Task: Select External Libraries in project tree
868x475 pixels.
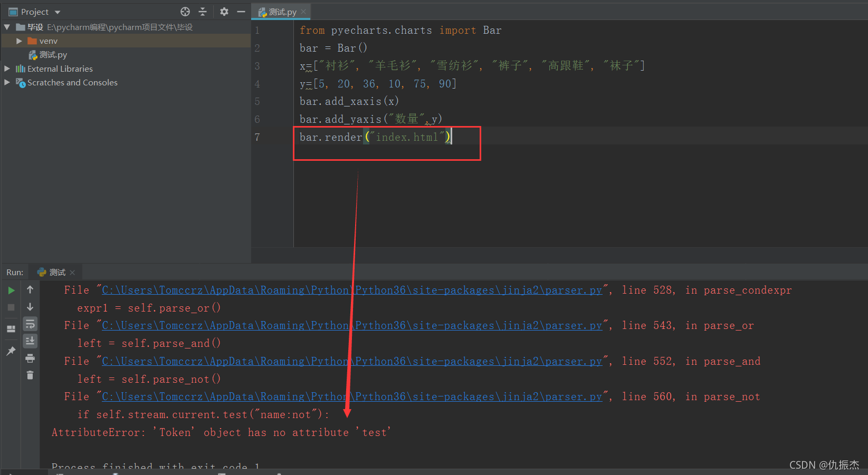Action: pos(60,69)
